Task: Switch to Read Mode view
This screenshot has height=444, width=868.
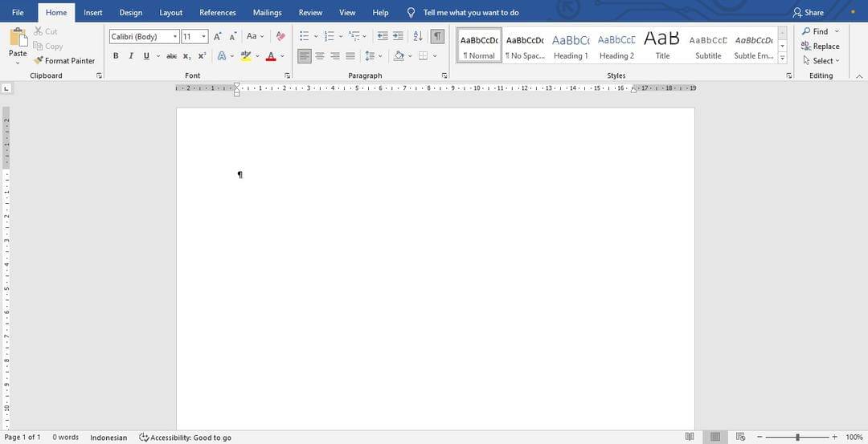Action: point(690,437)
